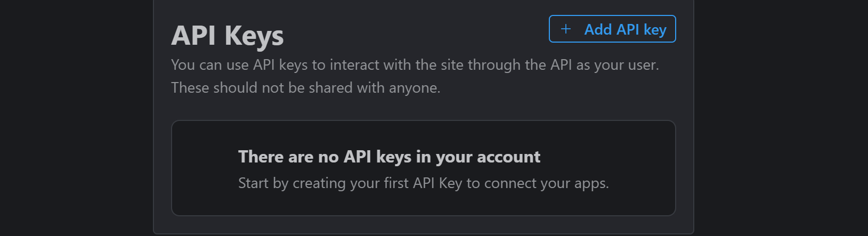Click the Add API key button
Screen dimensions: 868x236
(x=612, y=29)
